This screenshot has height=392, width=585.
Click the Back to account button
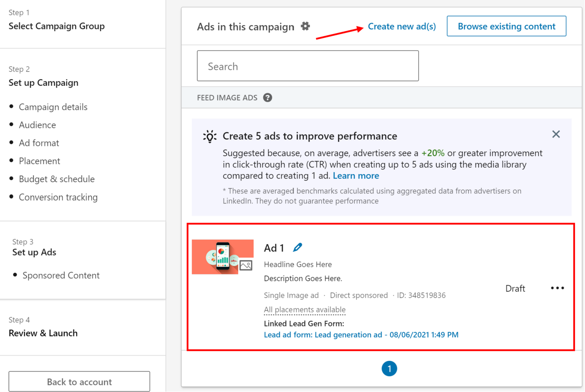(x=79, y=381)
